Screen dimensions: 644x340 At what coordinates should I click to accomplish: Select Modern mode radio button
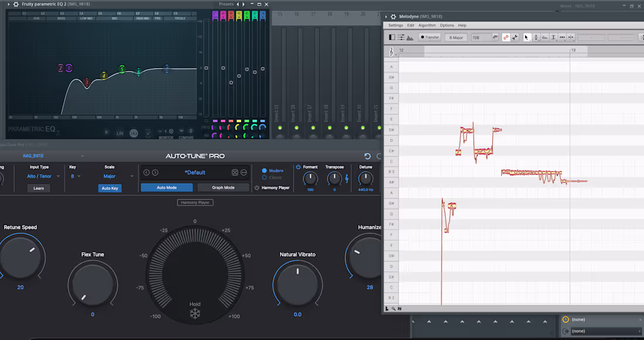click(265, 171)
